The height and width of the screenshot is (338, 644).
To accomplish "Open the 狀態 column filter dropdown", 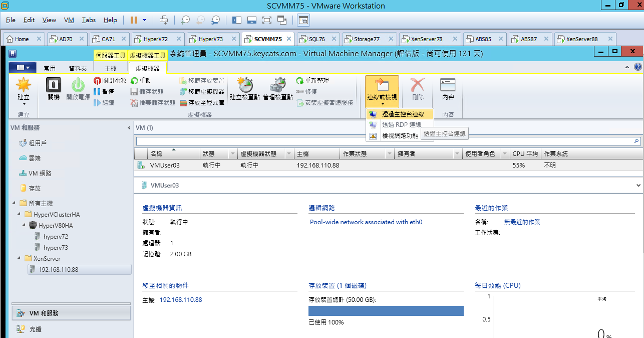I will (233, 154).
